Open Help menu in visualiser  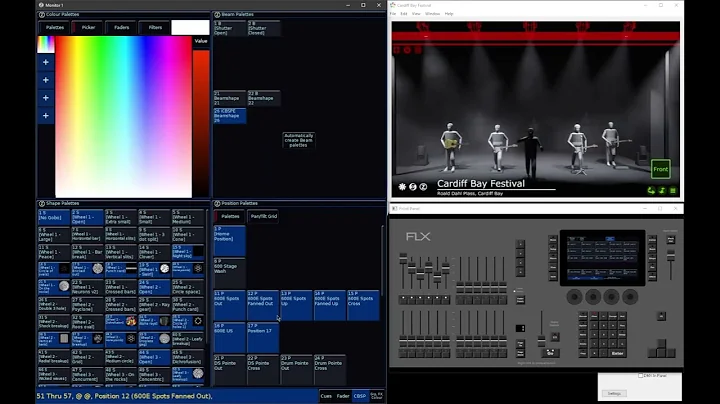coord(449,14)
